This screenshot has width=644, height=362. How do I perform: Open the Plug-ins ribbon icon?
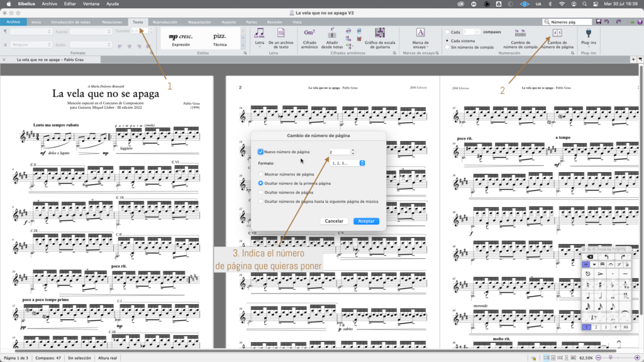[x=589, y=33]
